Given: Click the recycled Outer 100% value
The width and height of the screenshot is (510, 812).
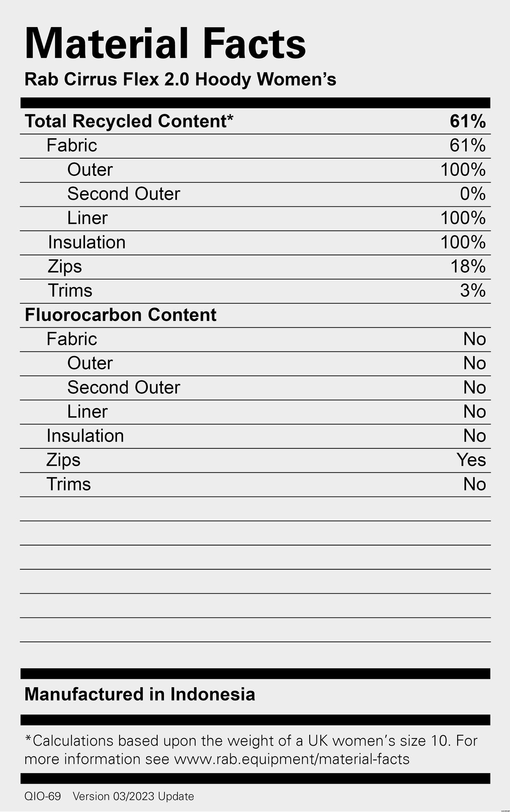Looking at the screenshot, I should (463, 170).
